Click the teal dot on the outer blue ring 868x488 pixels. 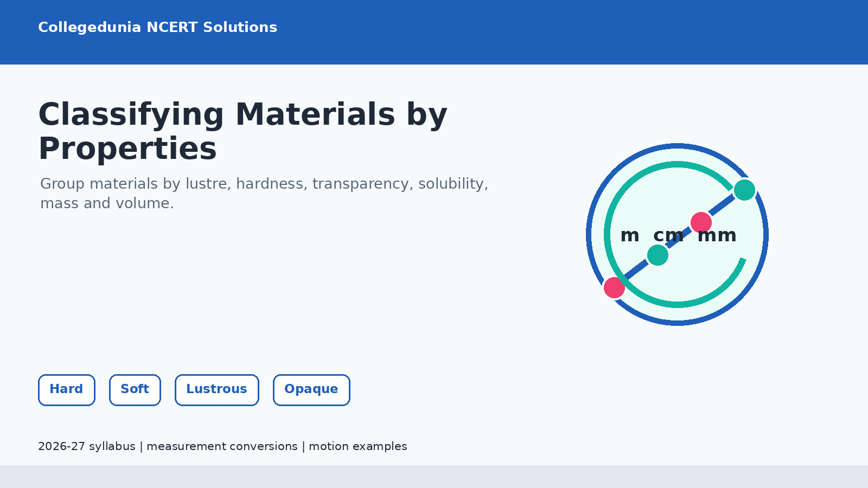[x=744, y=190]
